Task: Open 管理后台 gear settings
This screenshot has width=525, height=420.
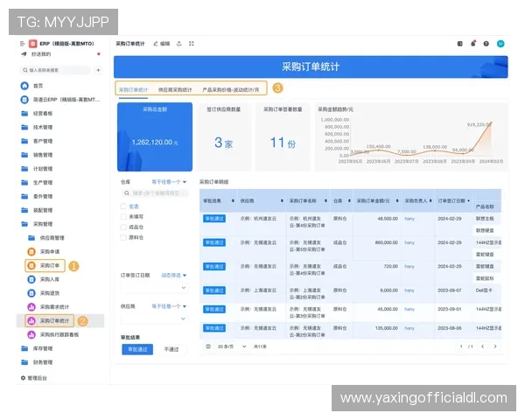Action: pyautogui.click(x=34, y=378)
